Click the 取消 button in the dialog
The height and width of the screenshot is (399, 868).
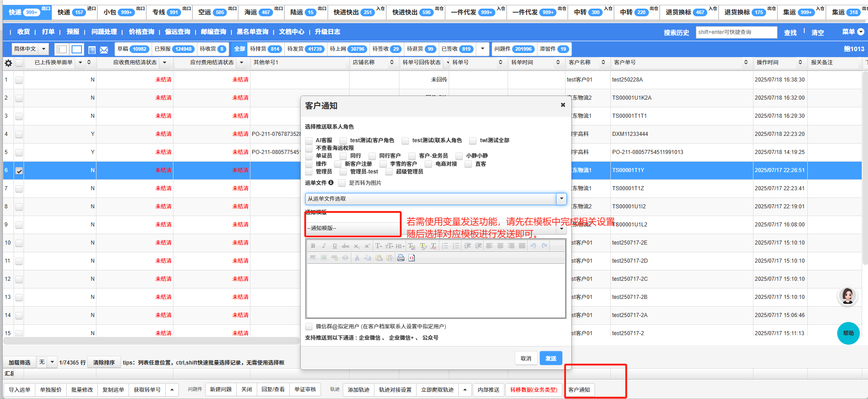pos(526,358)
